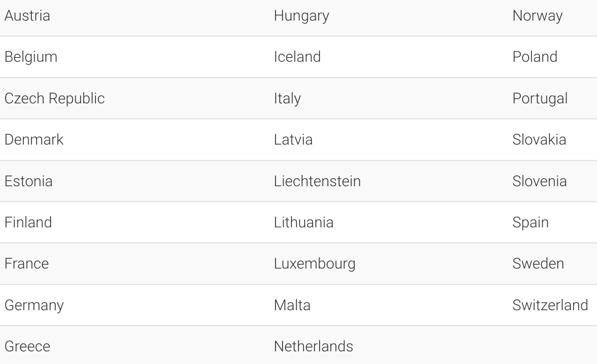Viewport: 597px width, 364px height.
Task: Click the Norway entry
Action: click(x=537, y=16)
